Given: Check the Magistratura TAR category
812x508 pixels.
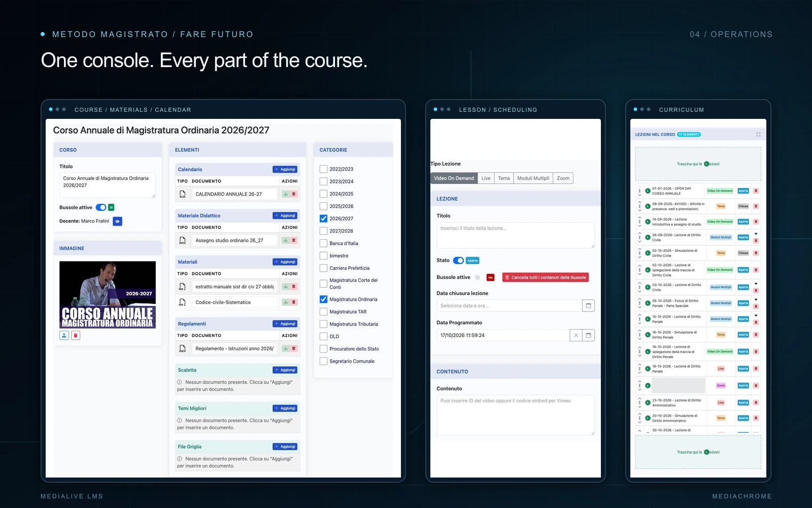Looking at the screenshot, I should (323, 311).
